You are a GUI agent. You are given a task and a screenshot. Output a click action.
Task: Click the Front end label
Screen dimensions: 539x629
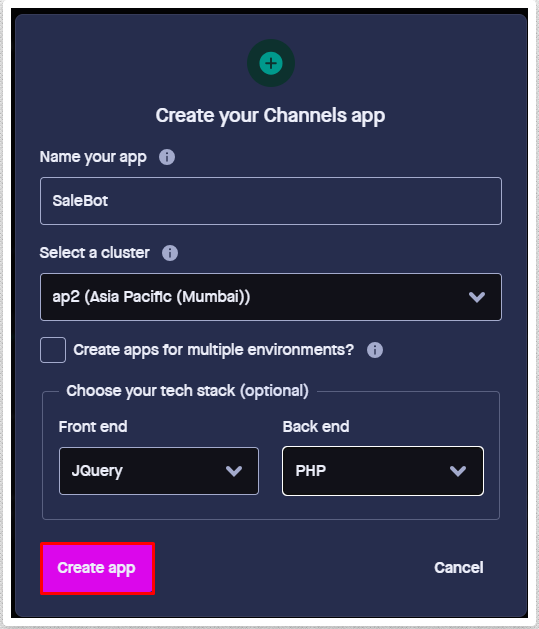(x=93, y=426)
